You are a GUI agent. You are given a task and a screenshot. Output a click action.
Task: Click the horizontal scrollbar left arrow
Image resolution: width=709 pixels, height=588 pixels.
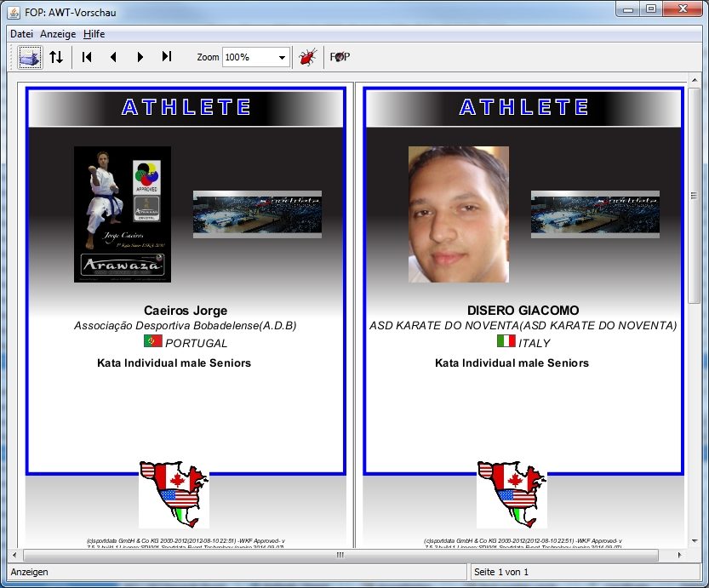15,555
